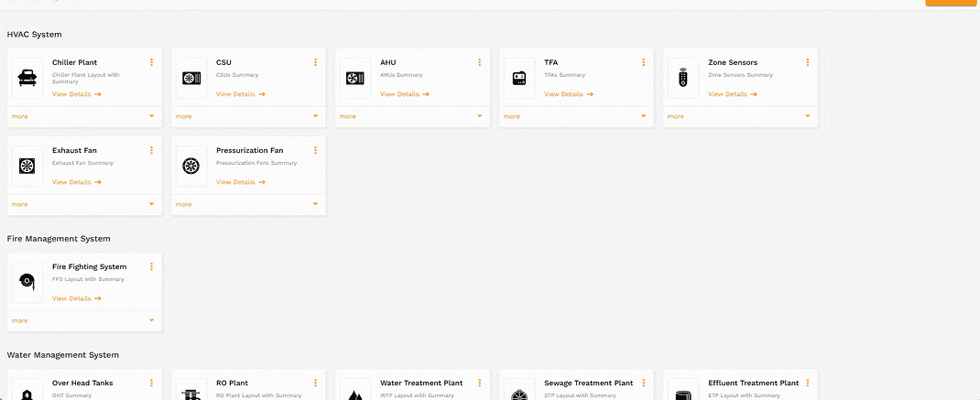The height and width of the screenshot is (400, 980).
Task: Select the 'Over Head Tanks' card title
Action: 82,384
